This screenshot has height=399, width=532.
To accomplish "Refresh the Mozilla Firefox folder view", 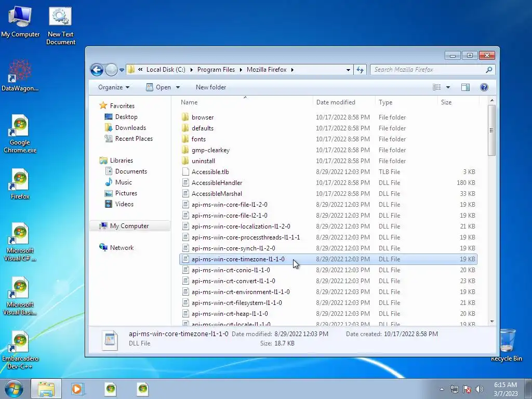I will click(x=360, y=70).
